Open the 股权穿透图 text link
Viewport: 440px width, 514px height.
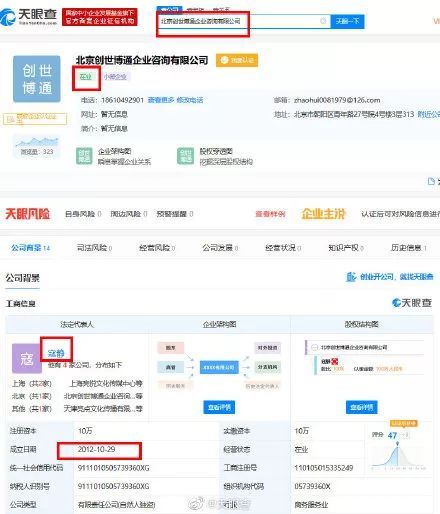point(216,152)
